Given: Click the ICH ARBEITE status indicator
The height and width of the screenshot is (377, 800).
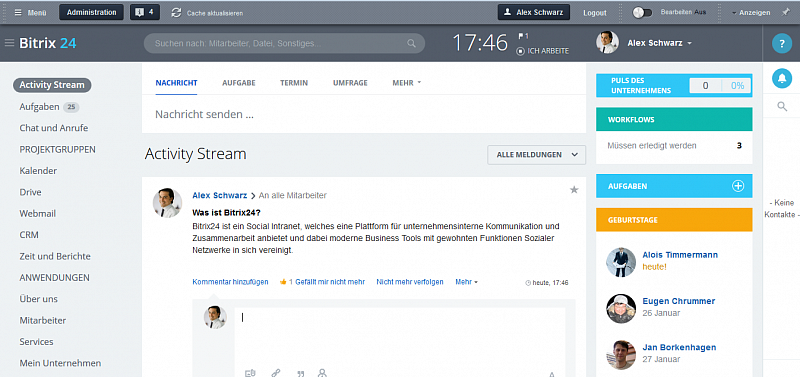Looking at the screenshot, I should 543,51.
